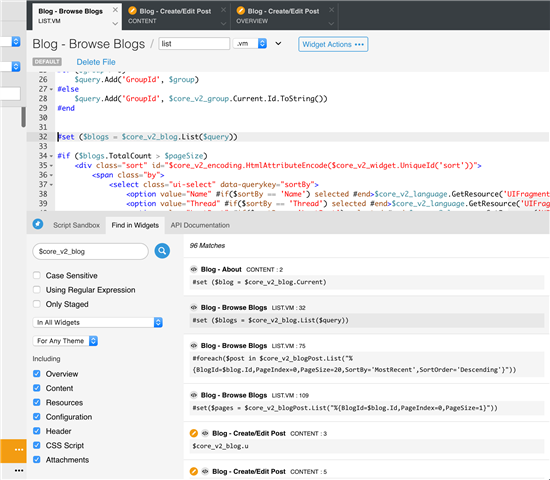Open the For Any Theme dropdown

(x=65, y=341)
